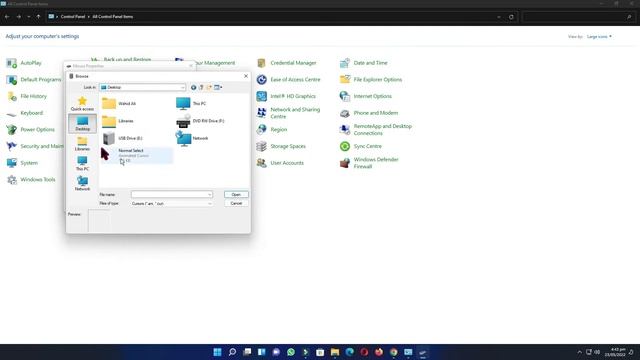640x360 pixels.
Task: Open View menu in Browse toolbar
Action: 218,87
